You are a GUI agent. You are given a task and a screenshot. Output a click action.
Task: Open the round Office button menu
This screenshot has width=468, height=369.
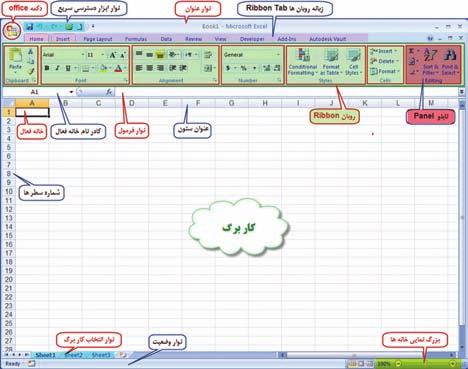coord(12,31)
